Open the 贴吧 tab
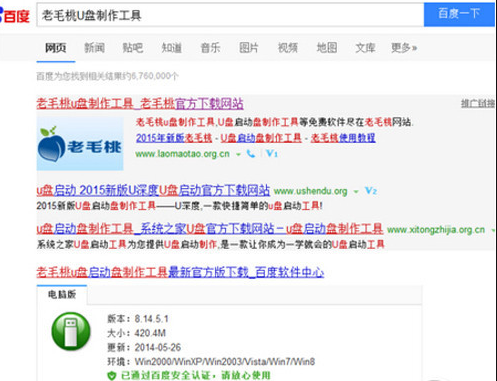Viewport: 497px width, 381px height. (x=133, y=48)
